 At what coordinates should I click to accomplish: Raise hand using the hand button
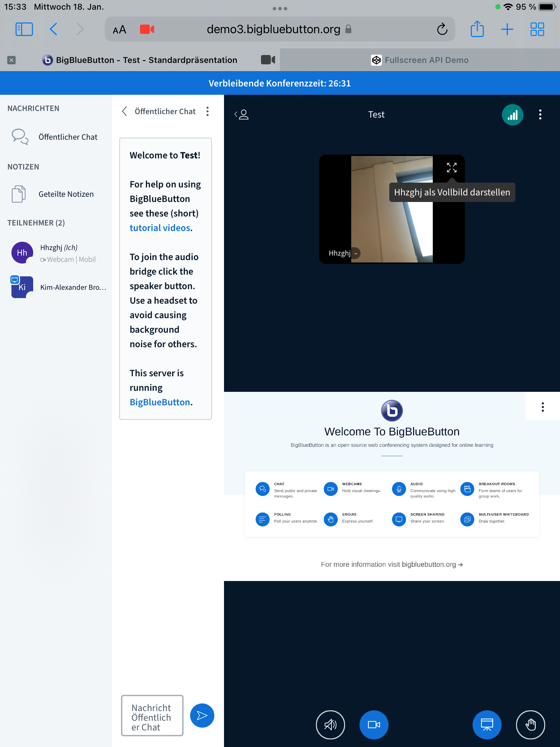coord(530,725)
